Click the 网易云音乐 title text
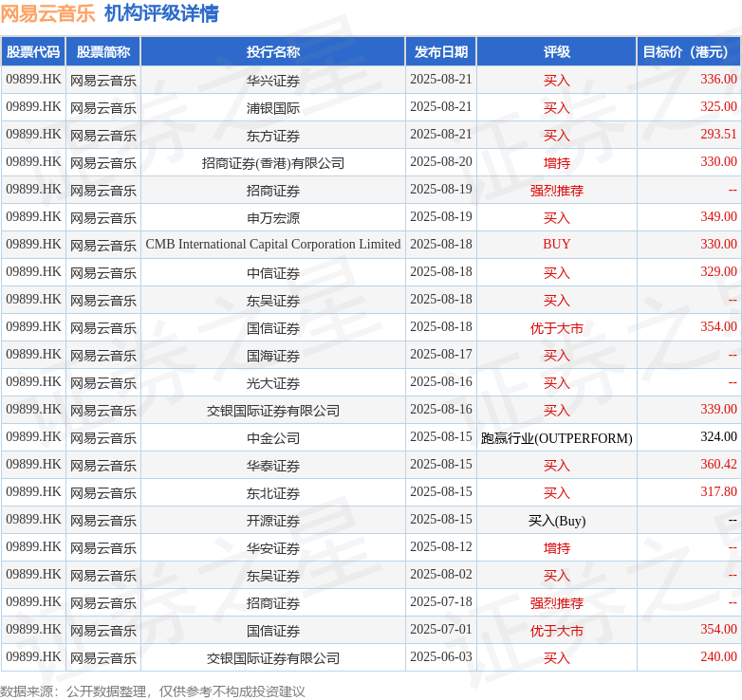742x700 pixels. [x=48, y=13]
